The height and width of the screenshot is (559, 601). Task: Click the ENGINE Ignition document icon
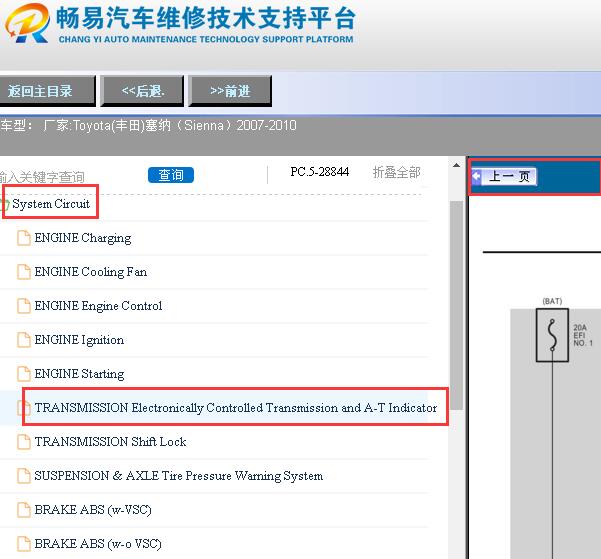click(x=24, y=340)
